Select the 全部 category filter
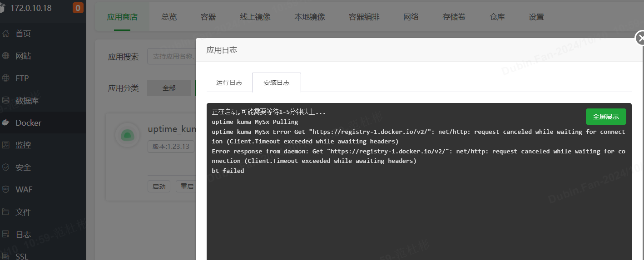This screenshot has height=260, width=644. point(169,88)
